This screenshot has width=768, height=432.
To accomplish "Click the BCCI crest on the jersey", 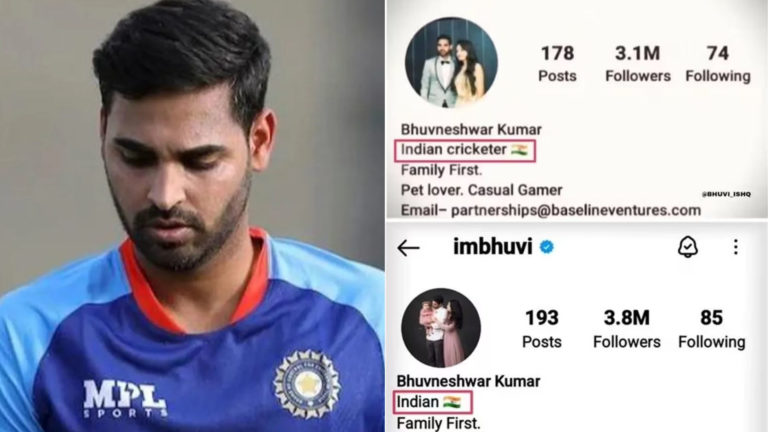I will tap(306, 384).
